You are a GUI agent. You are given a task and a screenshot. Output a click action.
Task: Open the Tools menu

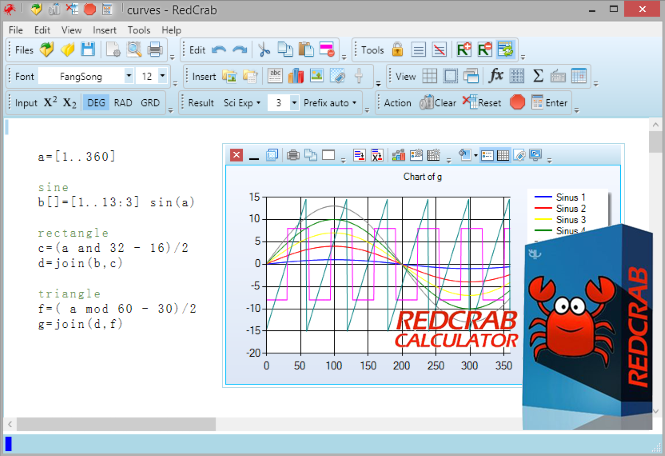[x=139, y=30]
